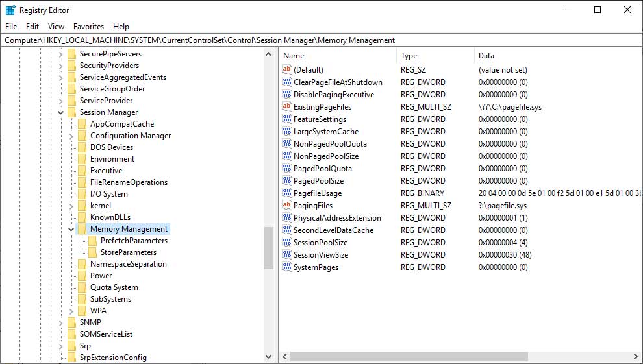Screen dimensions: 643x364
Task: Click the Registry Editor app icon in title bar
Action: click(x=10, y=10)
